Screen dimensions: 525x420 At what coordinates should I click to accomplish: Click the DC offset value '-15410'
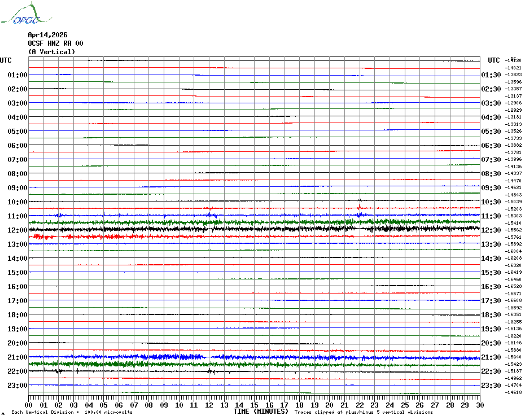tap(513, 223)
